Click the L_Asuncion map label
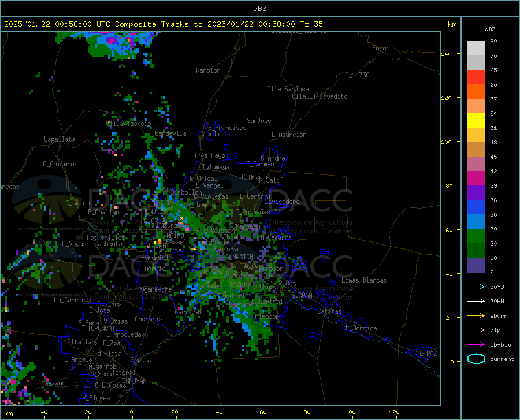This screenshot has height=420, width=520. click(x=289, y=135)
